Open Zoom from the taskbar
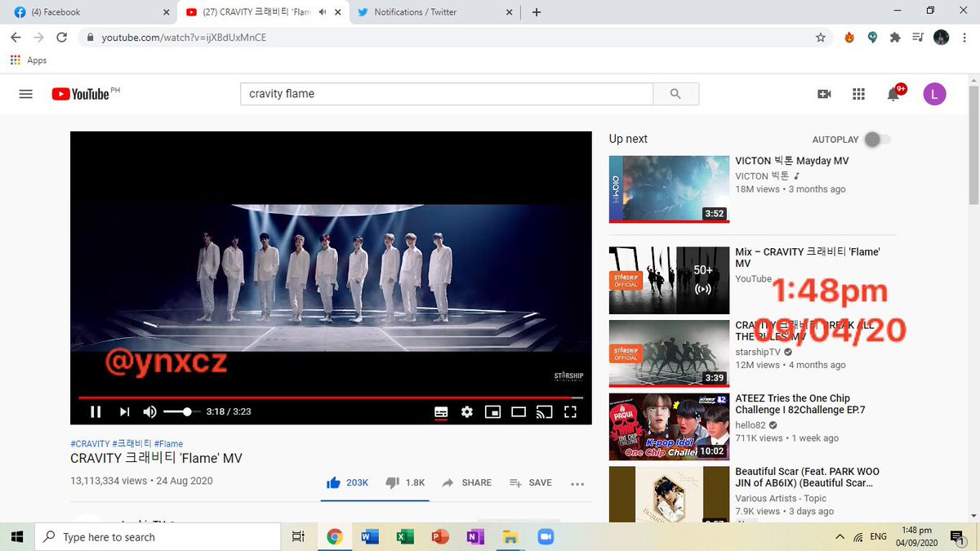Viewport: 980px width, 551px height. pyautogui.click(x=546, y=536)
